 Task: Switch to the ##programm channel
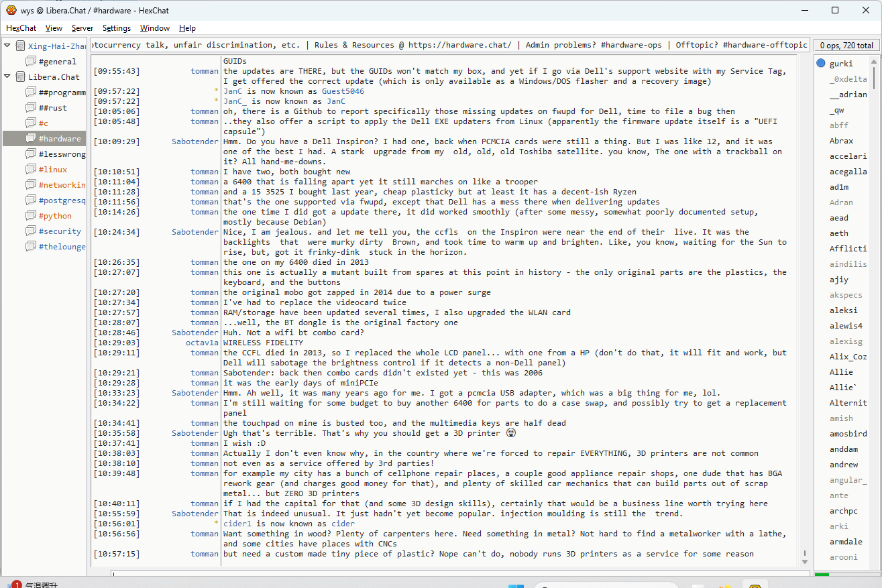(x=62, y=93)
